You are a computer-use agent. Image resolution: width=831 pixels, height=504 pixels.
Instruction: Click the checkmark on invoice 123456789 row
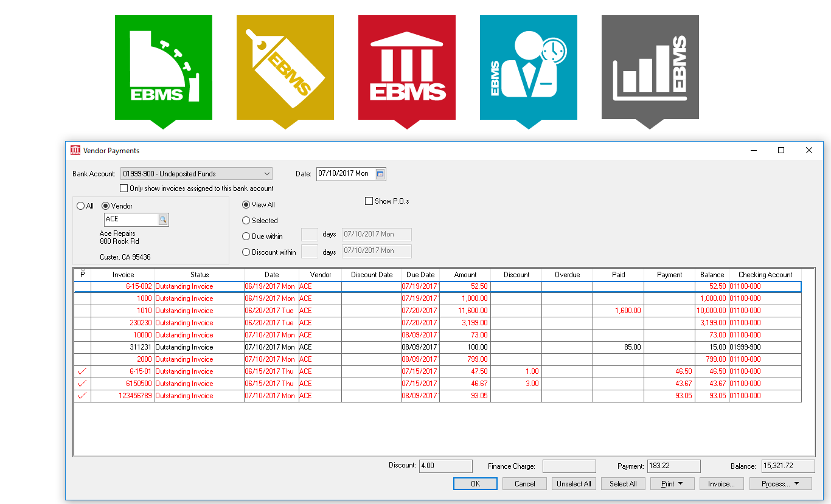(x=82, y=396)
